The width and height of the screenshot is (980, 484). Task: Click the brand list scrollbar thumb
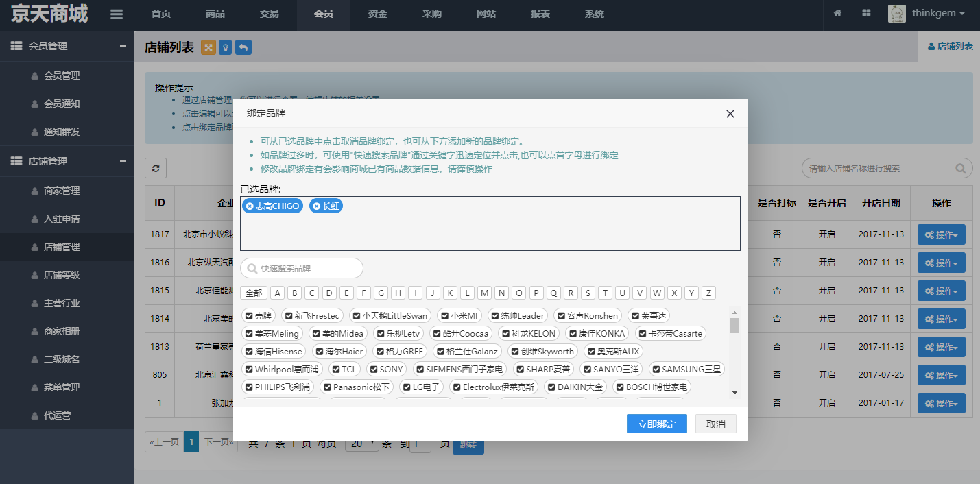[x=734, y=325]
